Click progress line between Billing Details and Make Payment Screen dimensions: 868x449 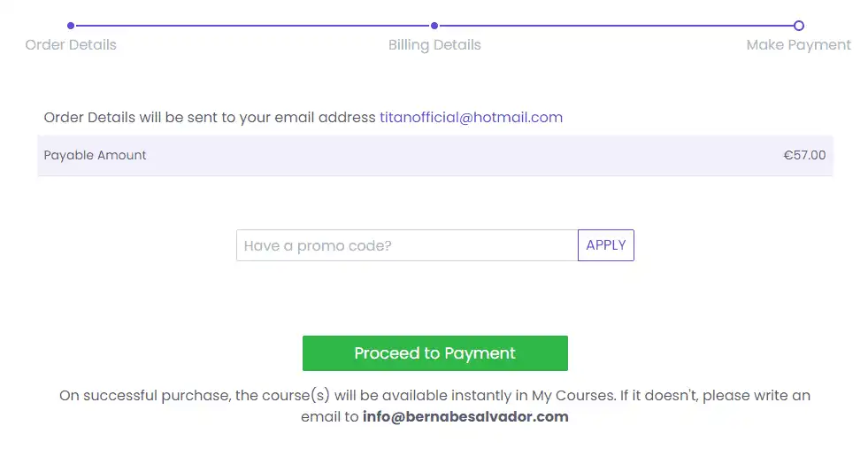point(617,26)
